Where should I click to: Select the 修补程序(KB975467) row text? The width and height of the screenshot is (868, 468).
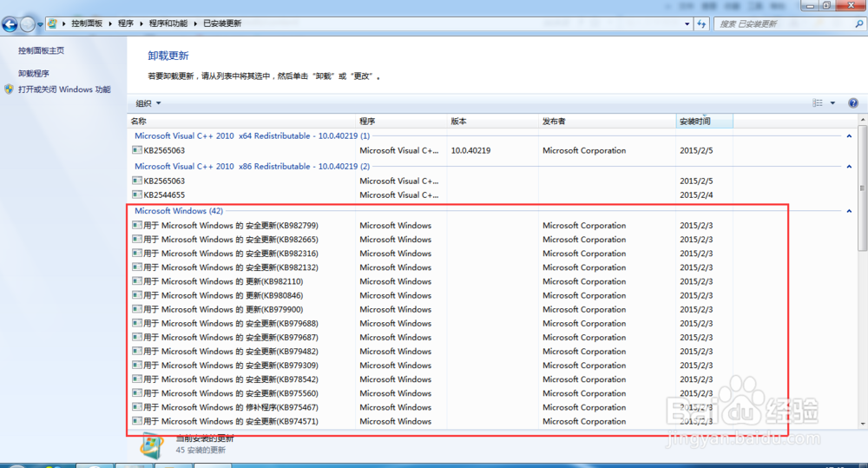click(x=231, y=407)
